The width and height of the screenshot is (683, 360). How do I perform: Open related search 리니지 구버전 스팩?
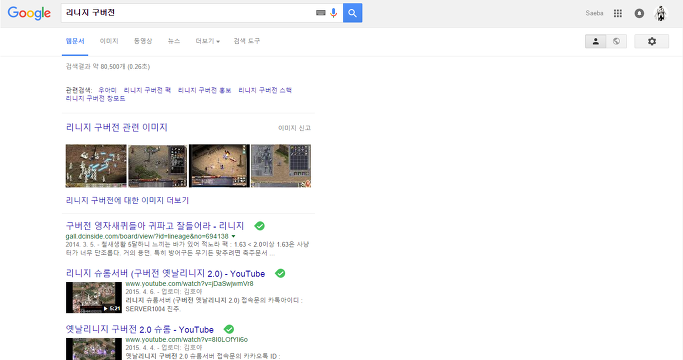pos(265,90)
